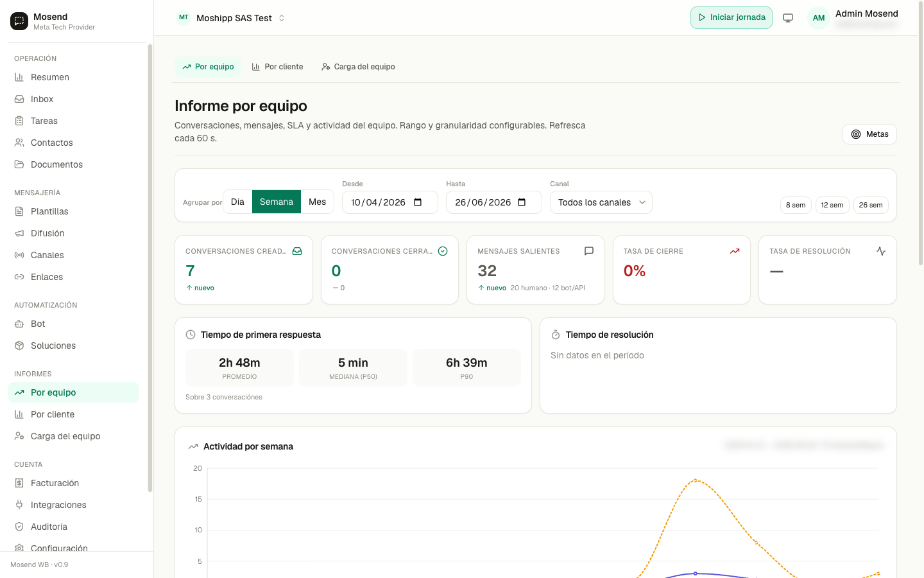This screenshot has height=578, width=924.
Task: Click the Mosend WB v0.9 footer text
Action: pyautogui.click(x=39, y=565)
